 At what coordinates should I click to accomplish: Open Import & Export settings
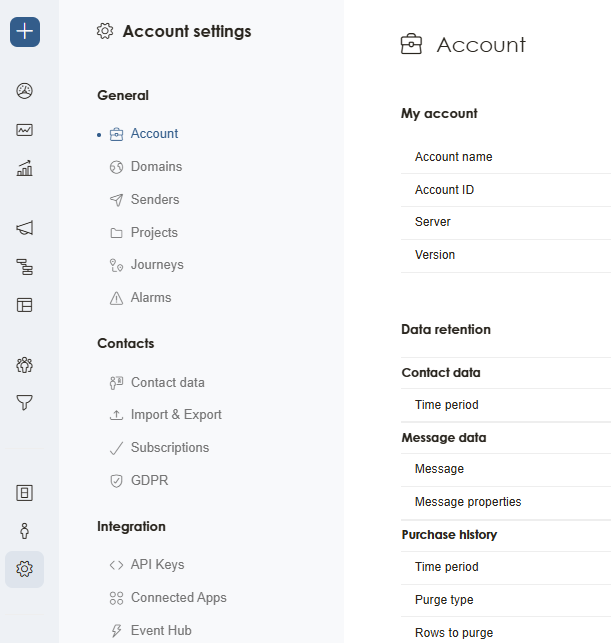tap(176, 415)
